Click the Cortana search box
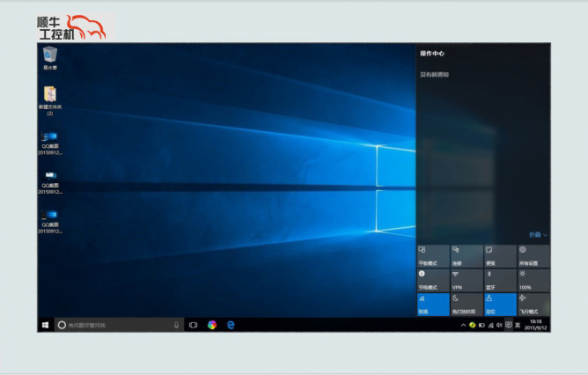The image size is (588, 375). point(119,325)
